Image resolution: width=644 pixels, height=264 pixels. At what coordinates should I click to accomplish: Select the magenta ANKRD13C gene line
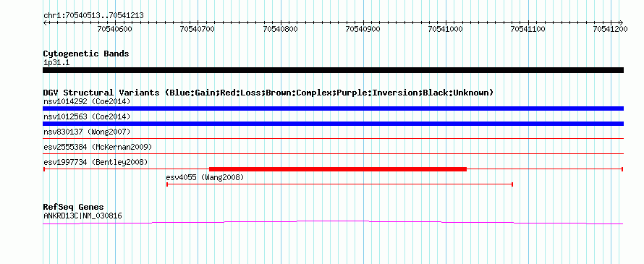(333, 223)
